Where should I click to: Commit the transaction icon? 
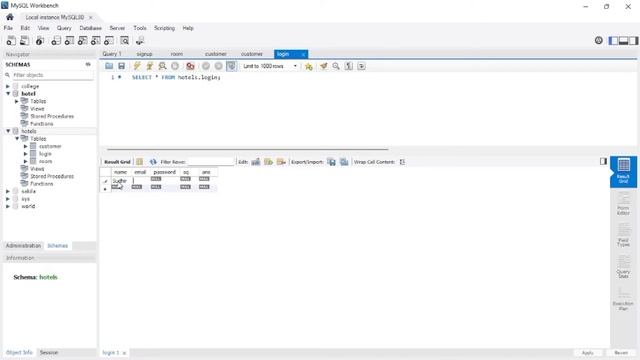click(x=206, y=66)
